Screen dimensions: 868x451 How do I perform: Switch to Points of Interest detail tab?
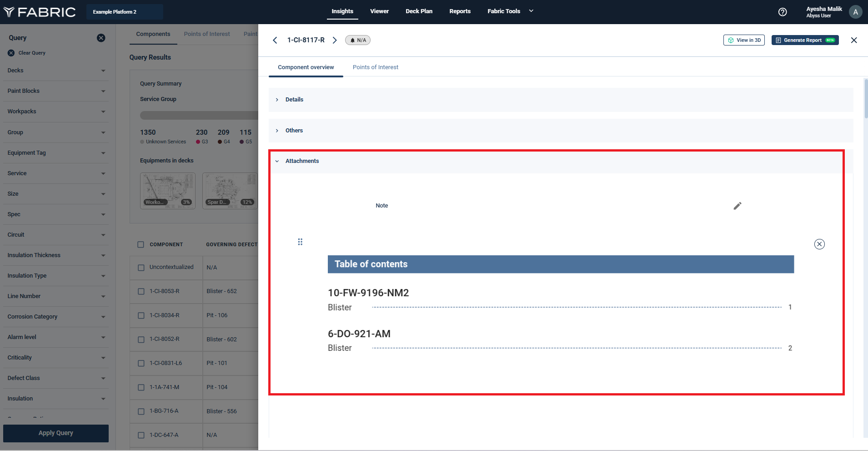pos(375,67)
